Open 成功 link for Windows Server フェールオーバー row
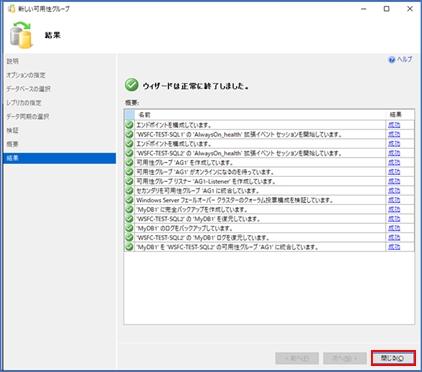Screen dimensions: 422x372 (394, 200)
